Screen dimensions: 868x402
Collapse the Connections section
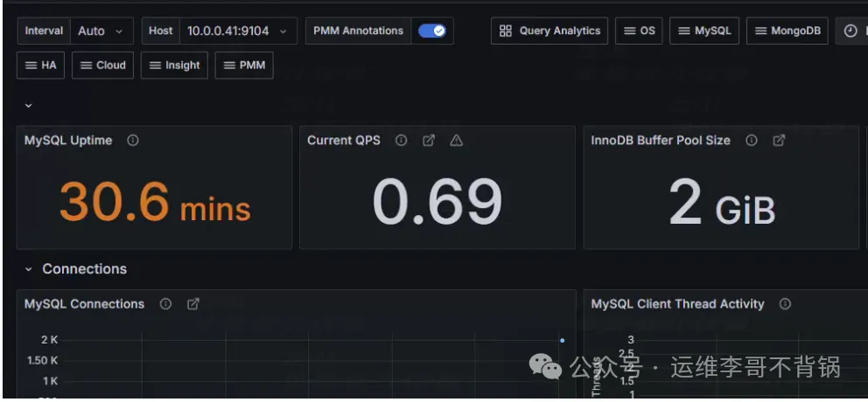click(x=29, y=269)
